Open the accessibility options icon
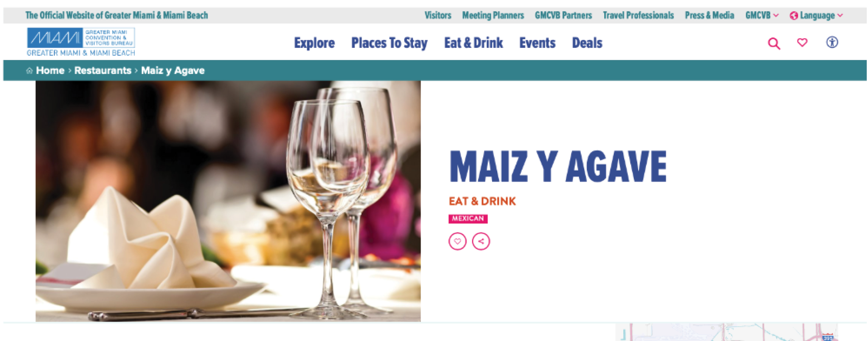868x341 pixels. [832, 42]
